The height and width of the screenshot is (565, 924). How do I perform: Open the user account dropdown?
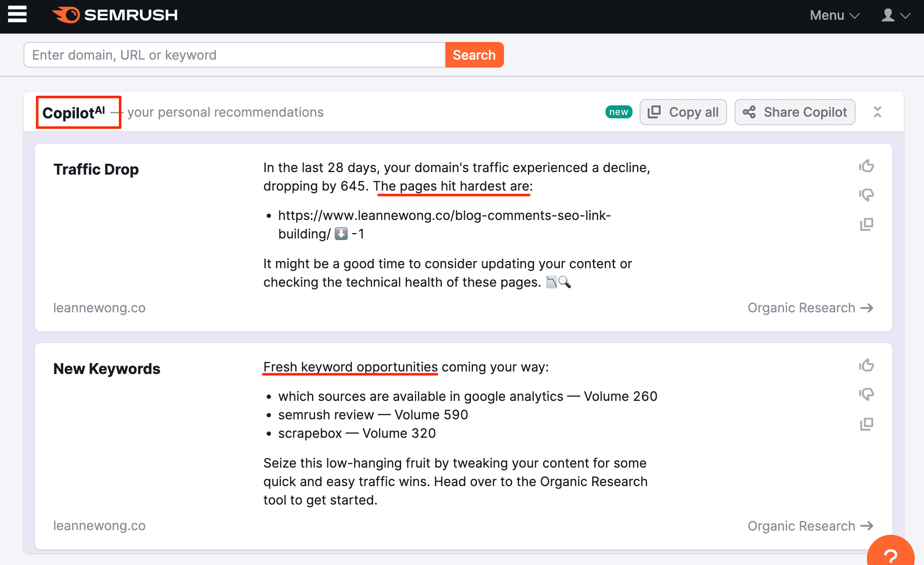click(x=895, y=16)
